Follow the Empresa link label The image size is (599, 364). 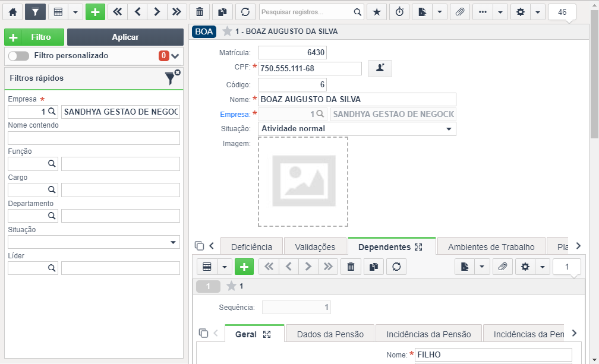tap(235, 115)
